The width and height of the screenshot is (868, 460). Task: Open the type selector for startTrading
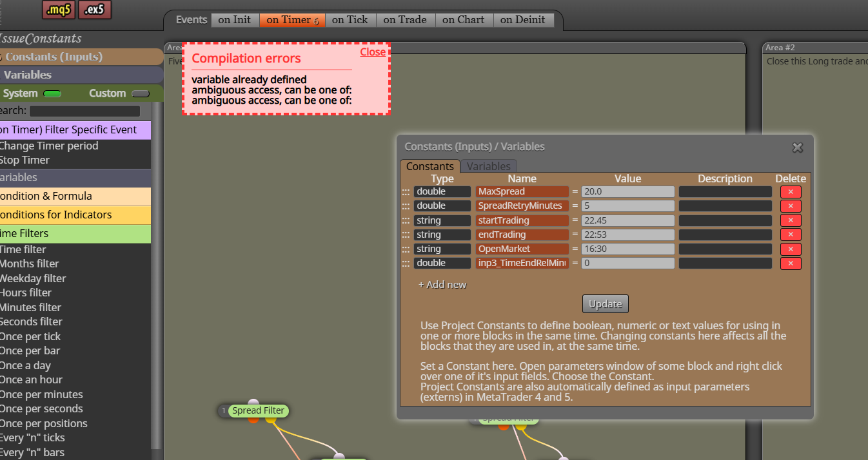(442, 220)
